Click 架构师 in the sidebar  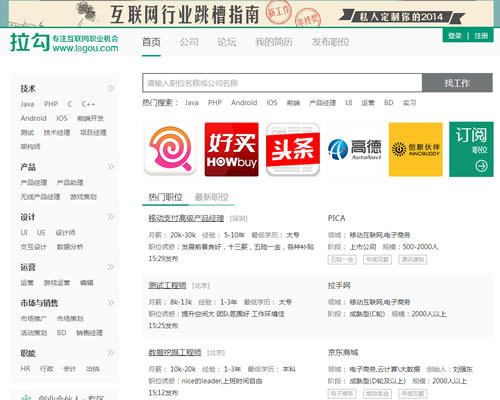30,147
